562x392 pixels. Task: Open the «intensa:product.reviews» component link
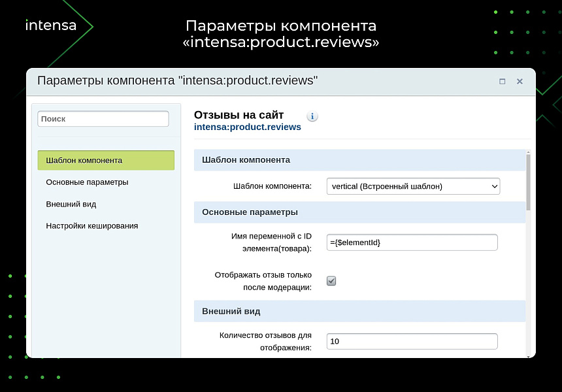[x=248, y=127]
